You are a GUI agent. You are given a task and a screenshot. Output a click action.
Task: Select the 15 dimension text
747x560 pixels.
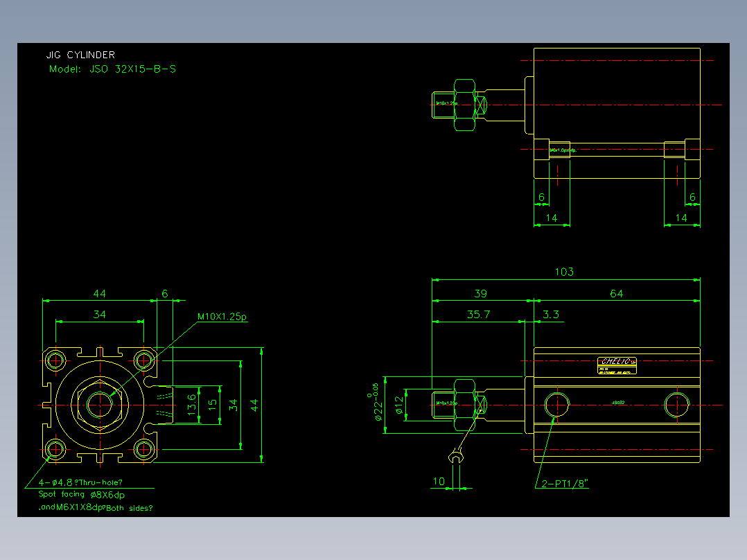(213, 405)
